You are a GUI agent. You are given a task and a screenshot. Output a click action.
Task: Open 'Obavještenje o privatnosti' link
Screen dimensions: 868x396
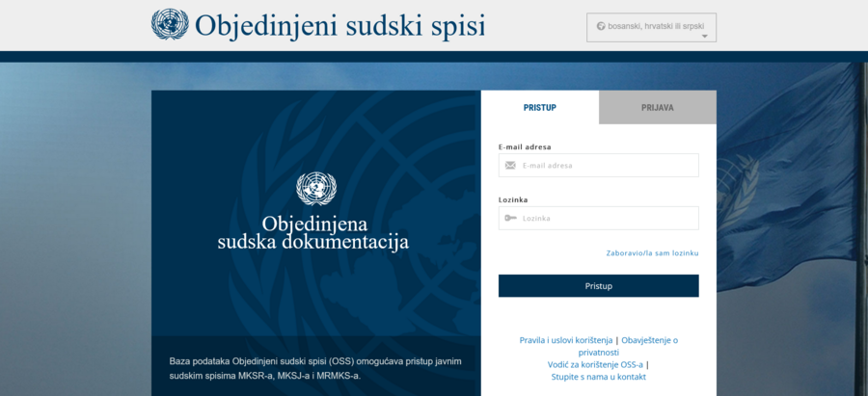pos(629,346)
